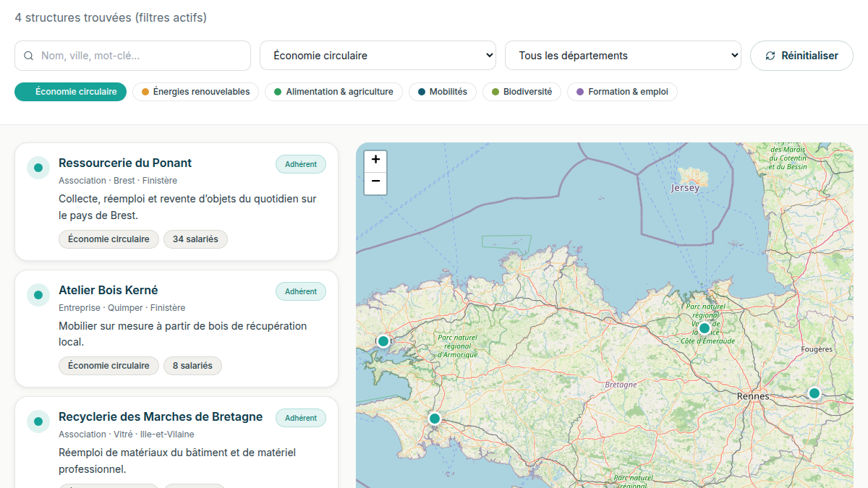Click the Jersey label on the map

point(685,188)
